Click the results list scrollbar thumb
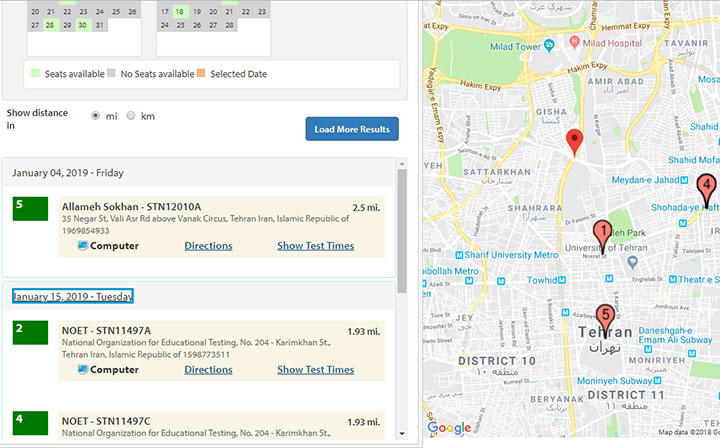The image size is (720, 448). 402,231
